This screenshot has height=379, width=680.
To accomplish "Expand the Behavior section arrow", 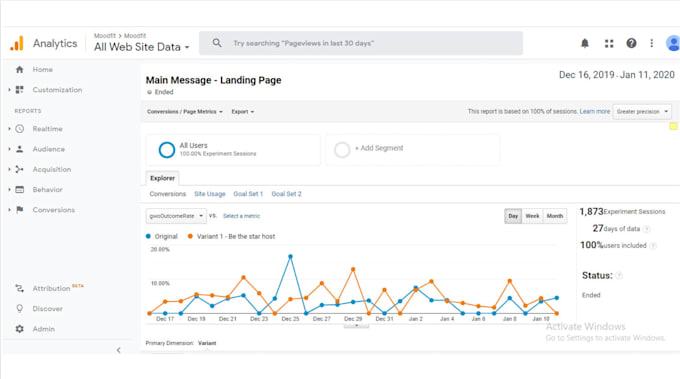I will click(x=9, y=190).
